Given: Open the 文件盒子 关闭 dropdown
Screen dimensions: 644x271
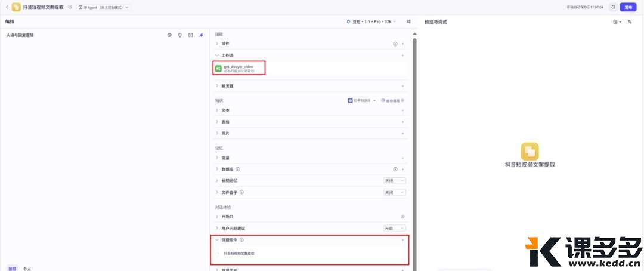Looking at the screenshot, I should click(394, 192).
